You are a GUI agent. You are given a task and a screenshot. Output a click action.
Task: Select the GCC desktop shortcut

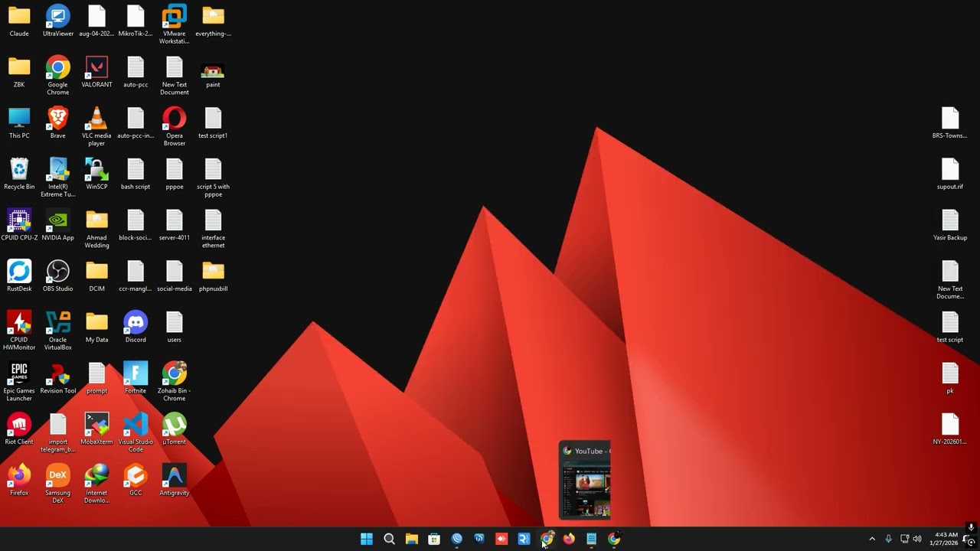pos(136,481)
